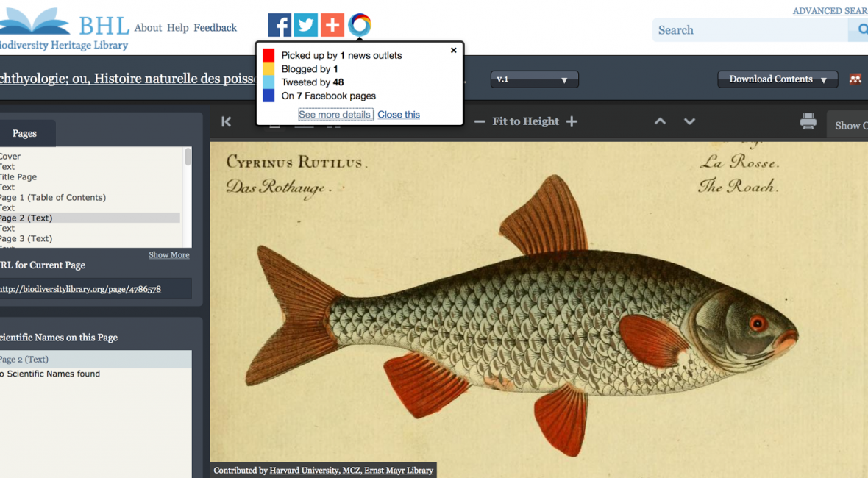Click the Altmetric donut badge
This screenshot has width=868, height=478.
tap(360, 25)
